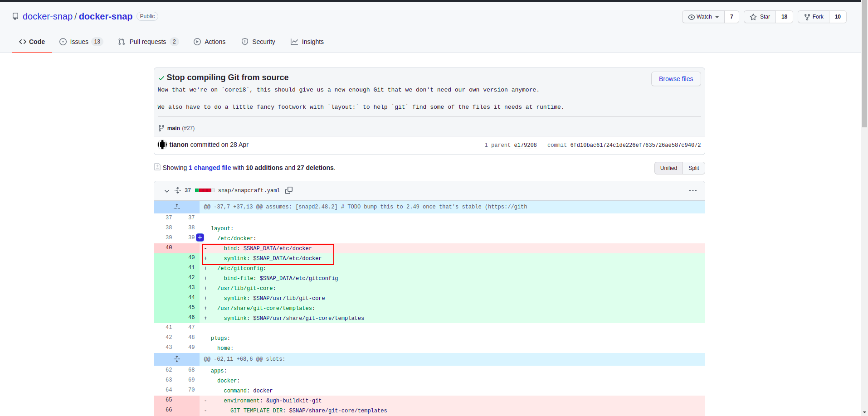Screen dimensions: 868x416
Task: Open the main branch link
Action: pos(174,128)
